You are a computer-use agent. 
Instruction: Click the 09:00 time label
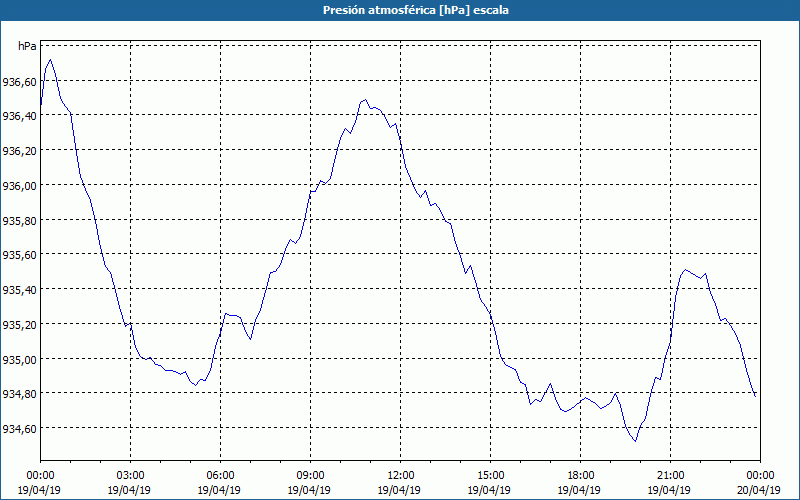click(310, 476)
